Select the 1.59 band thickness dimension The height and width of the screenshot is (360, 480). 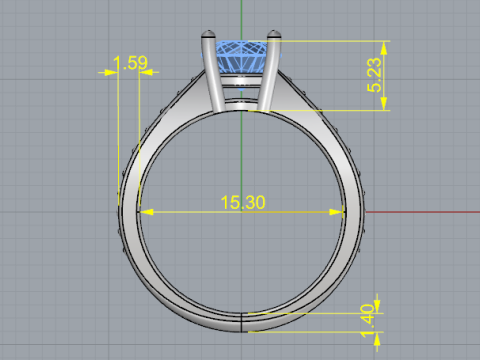tap(130, 63)
